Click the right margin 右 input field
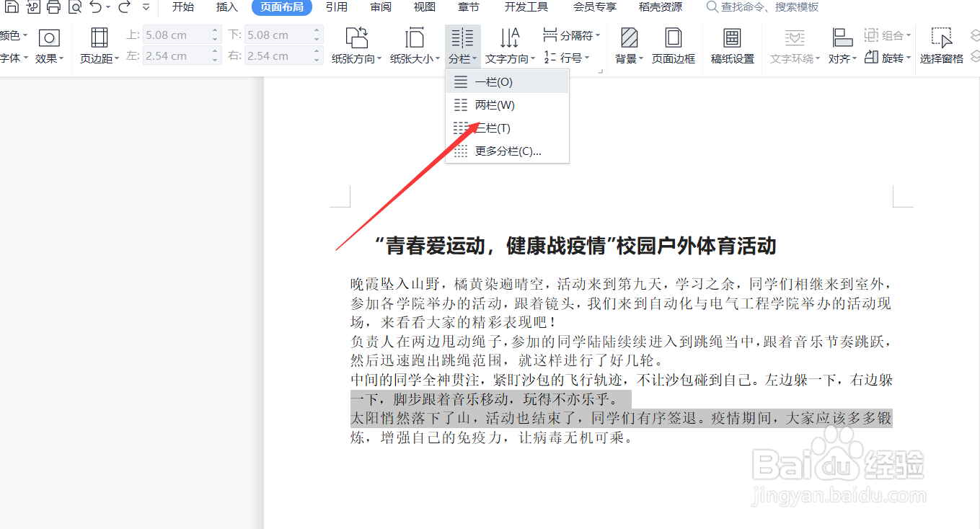 tap(283, 55)
